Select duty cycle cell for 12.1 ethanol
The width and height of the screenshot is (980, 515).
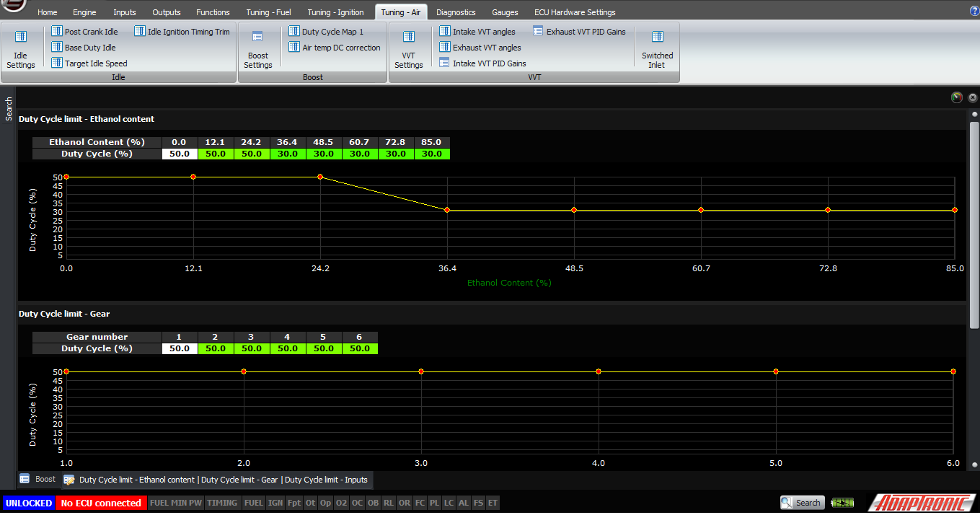pos(216,154)
